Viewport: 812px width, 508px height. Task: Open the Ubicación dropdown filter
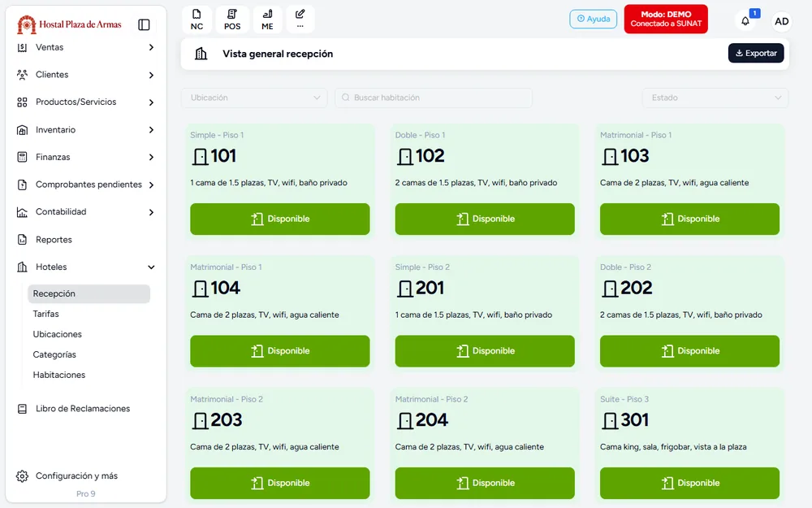coord(254,98)
